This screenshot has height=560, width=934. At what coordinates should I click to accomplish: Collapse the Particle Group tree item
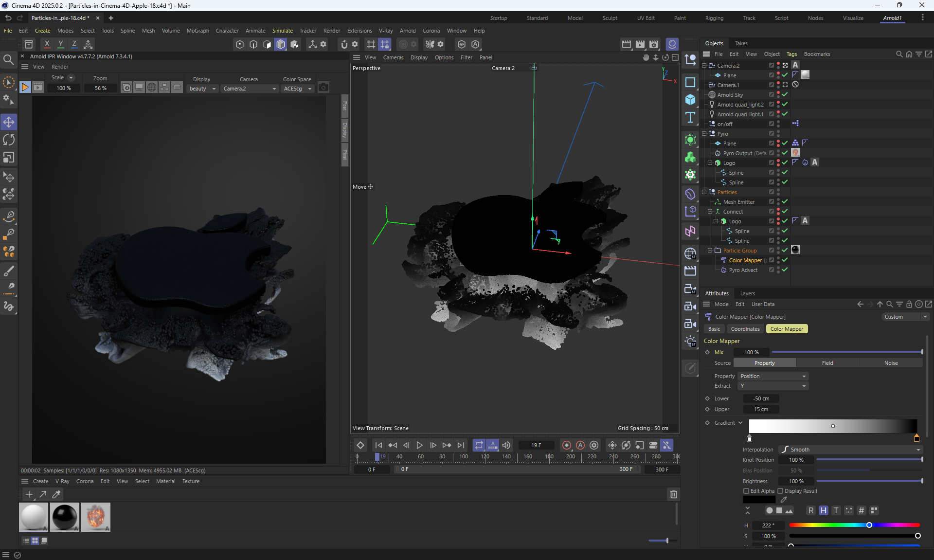click(710, 251)
